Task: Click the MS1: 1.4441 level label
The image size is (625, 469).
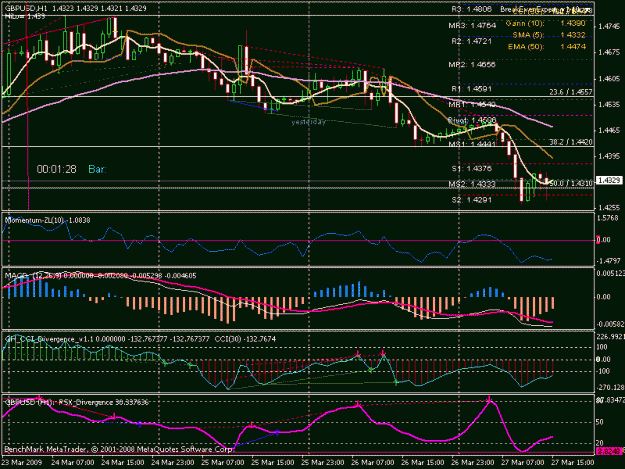Action: tap(472, 144)
